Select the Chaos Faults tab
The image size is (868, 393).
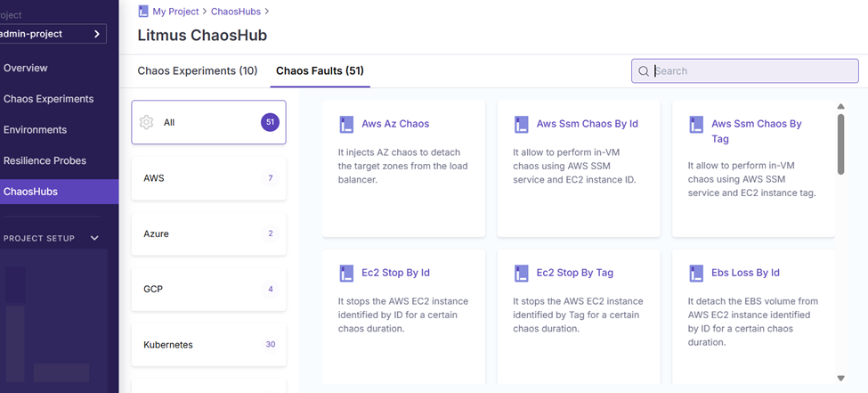[x=320, y=70]
